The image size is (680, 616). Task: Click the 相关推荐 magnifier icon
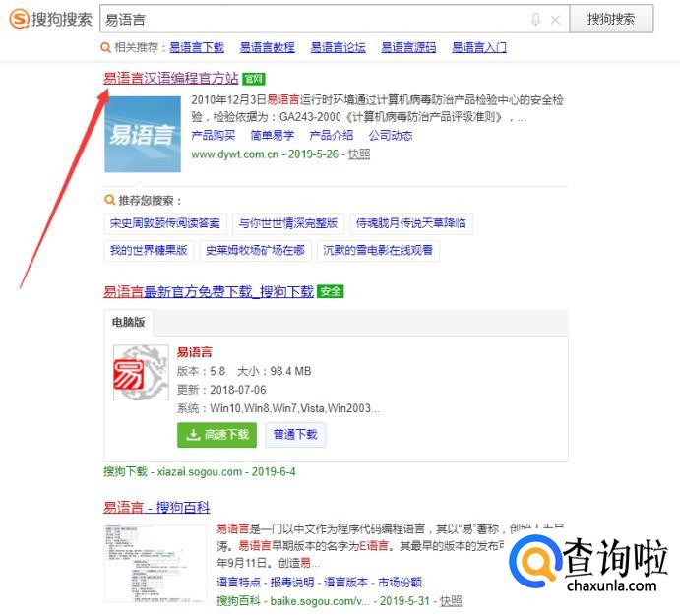point(105,47)
